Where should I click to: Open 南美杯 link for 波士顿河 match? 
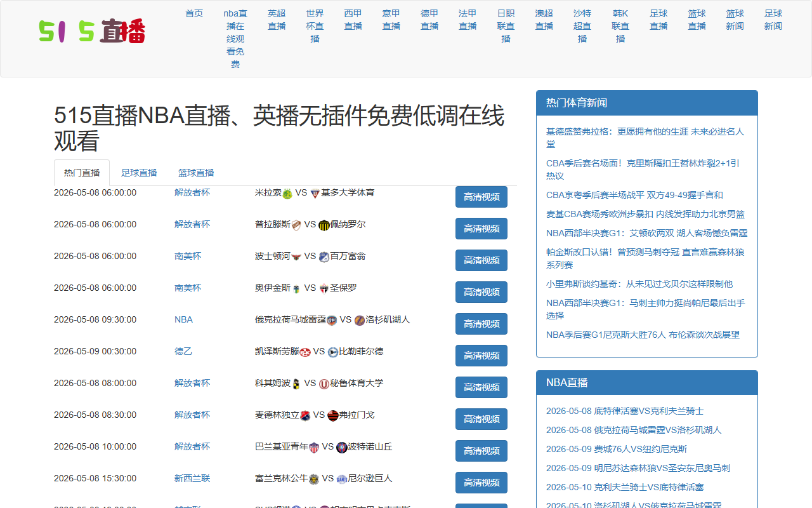point(188,256)
